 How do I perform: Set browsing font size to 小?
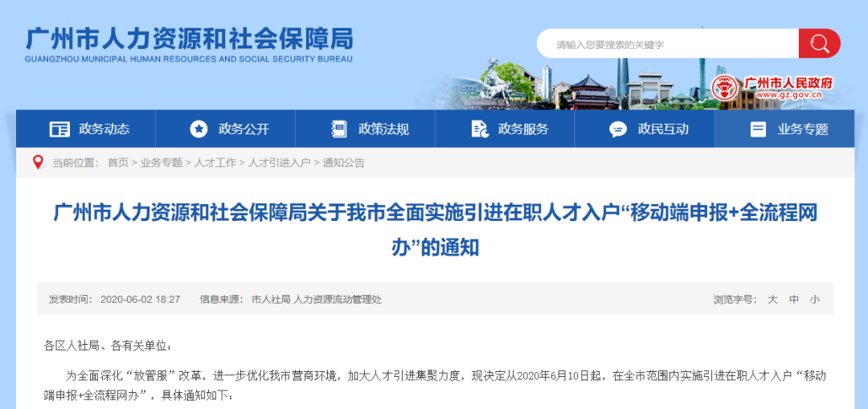[815, 300]
